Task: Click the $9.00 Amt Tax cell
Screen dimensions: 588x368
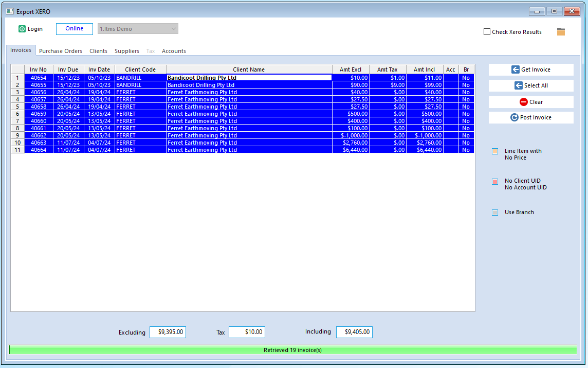Action: 388,85
